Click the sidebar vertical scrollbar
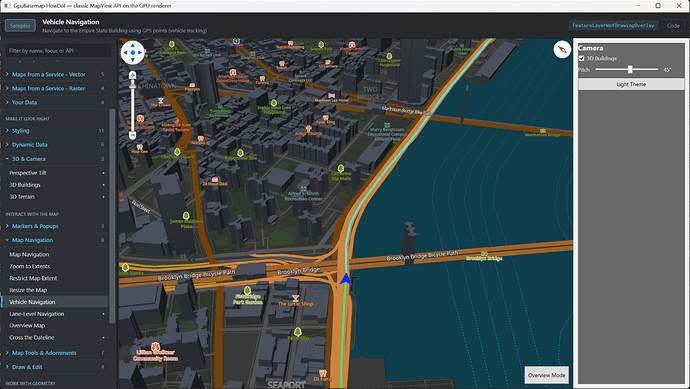Viewport: 690px width, 389px height. click(112, 216)
